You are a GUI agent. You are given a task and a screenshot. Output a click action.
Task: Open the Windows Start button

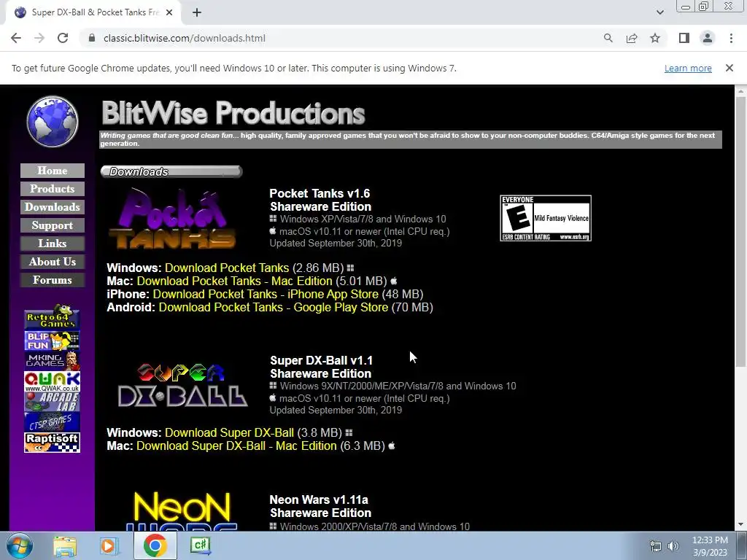pyautogui.click(x=20, y=545)
